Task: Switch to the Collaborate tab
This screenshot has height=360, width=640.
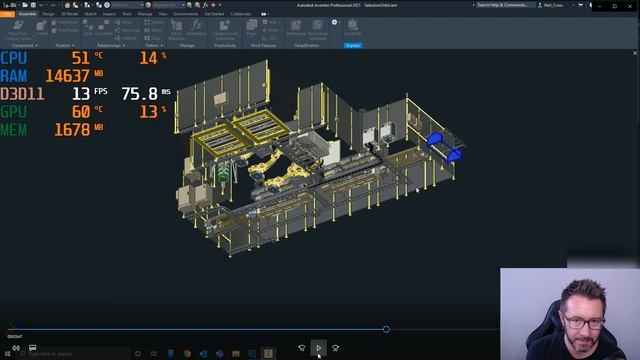Action: click(x=240, y=14)
